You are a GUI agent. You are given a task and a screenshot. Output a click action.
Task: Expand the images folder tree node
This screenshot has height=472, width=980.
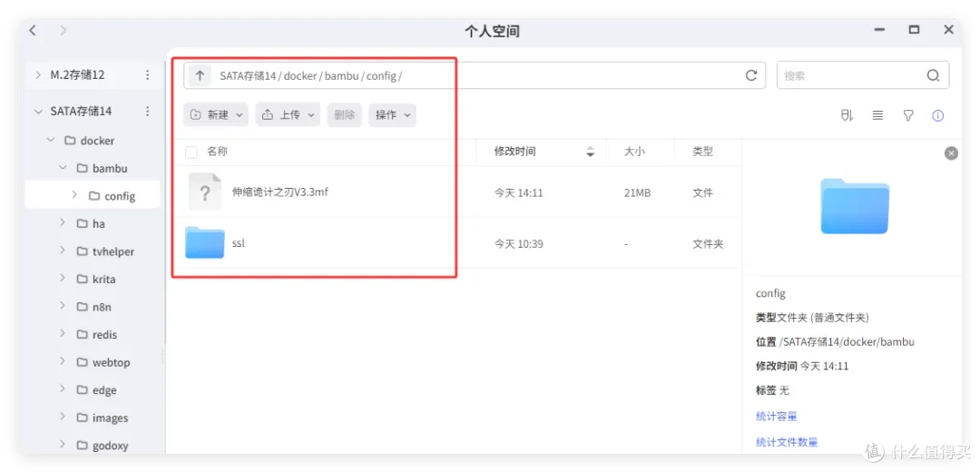coord(63,417)
